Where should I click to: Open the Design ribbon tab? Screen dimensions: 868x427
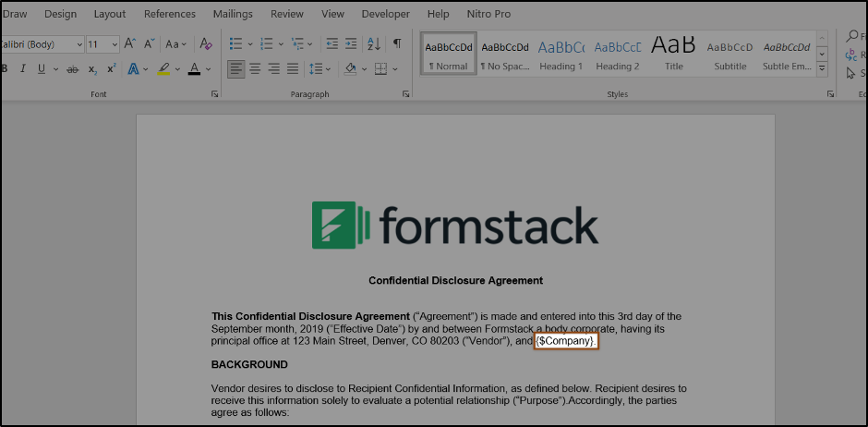(60, 14)
